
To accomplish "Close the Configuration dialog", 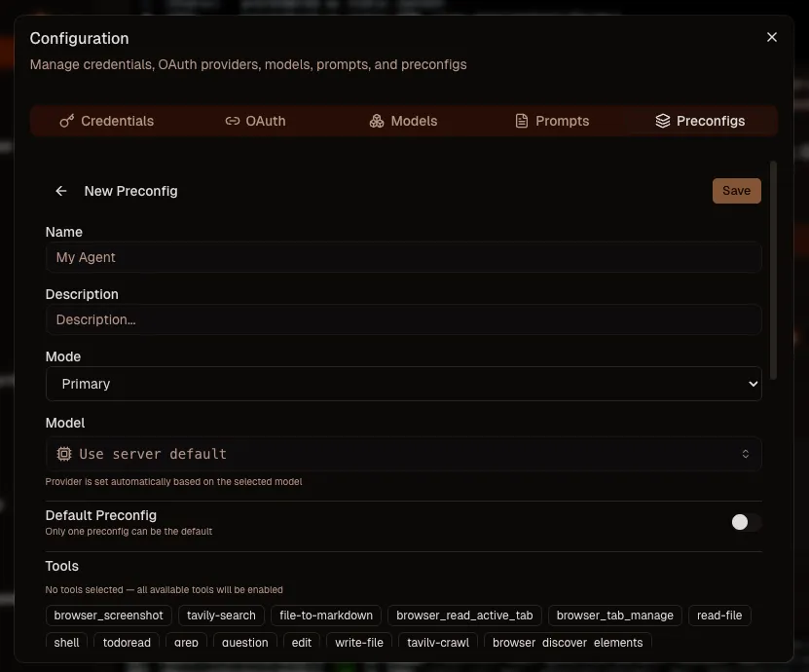I will click(771, 37).
